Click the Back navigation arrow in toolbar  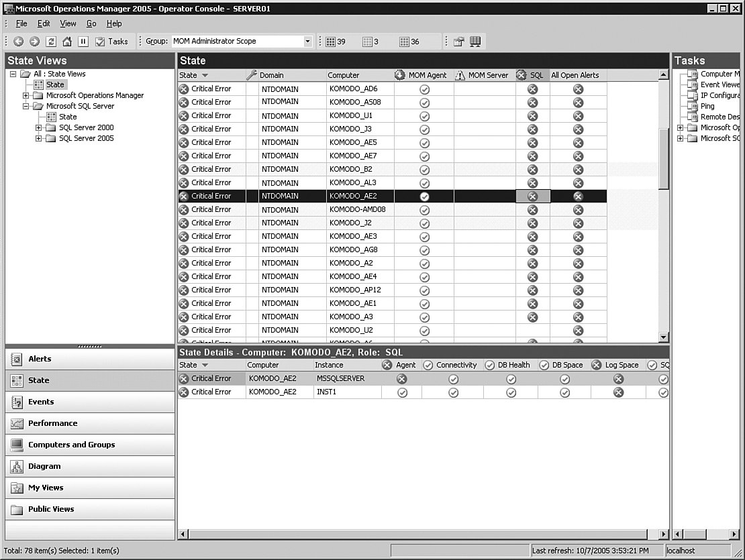18,42
